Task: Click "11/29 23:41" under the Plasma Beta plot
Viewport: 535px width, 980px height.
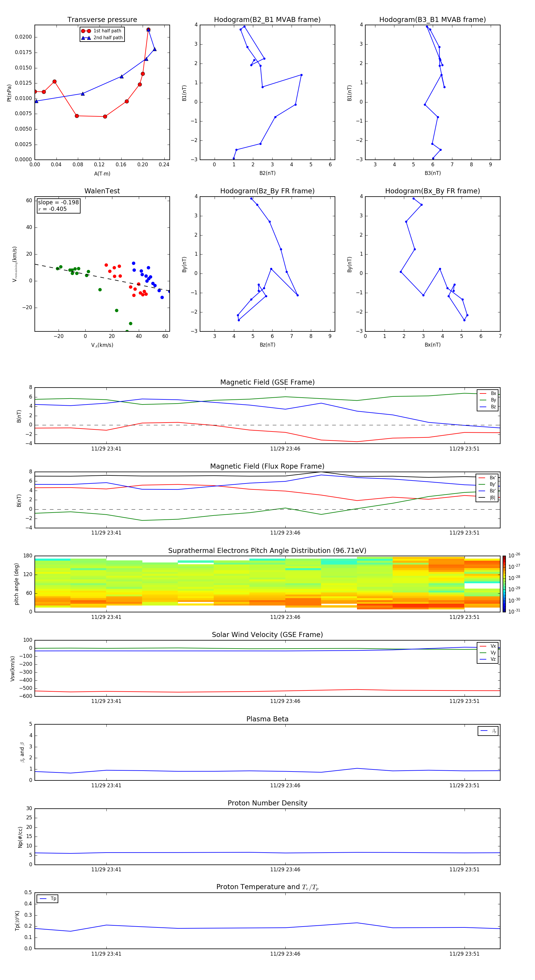Action: [106, 785]
